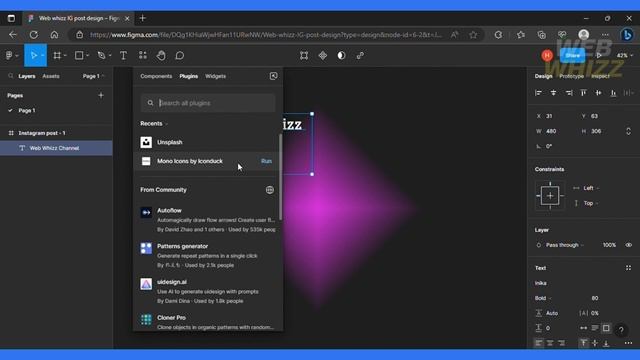640x360 pixels.
Task: Expand the Recents dropdown
Action: (154, 123)
